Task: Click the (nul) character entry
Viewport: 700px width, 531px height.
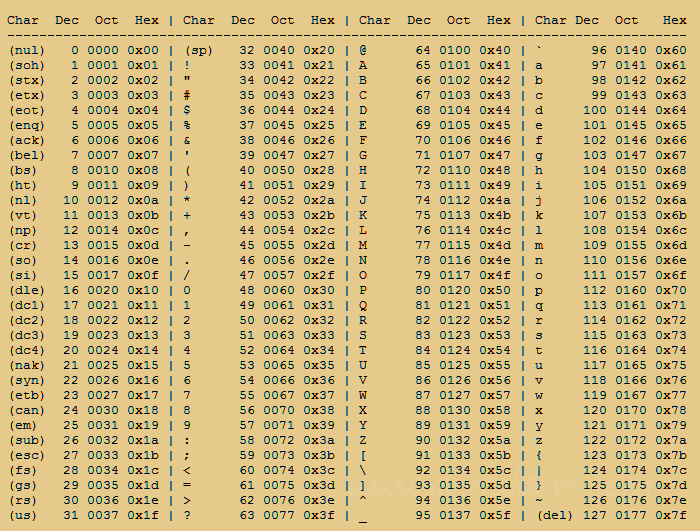Action: click(x=26, y=50)
